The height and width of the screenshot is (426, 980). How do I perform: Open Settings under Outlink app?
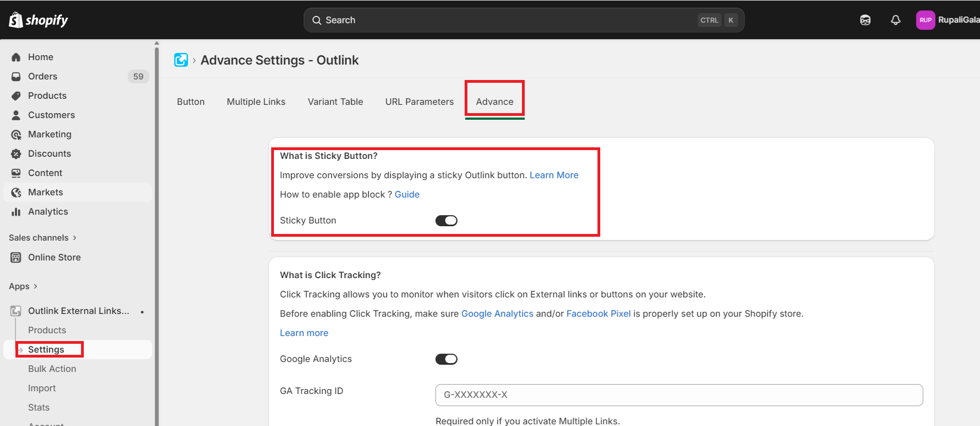tap(78, 349)
